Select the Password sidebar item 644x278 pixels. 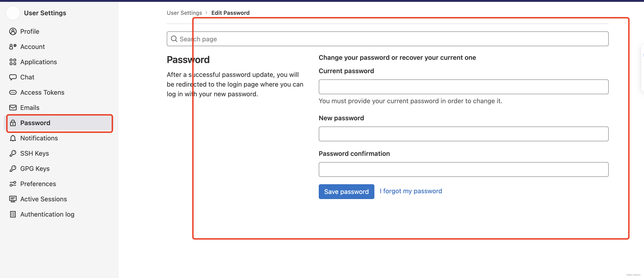(x=35, y=123)
